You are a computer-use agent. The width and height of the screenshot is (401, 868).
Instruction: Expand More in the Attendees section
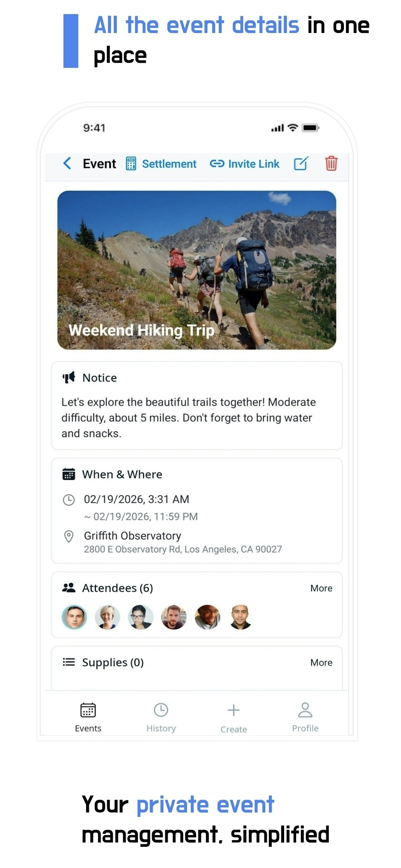tap(321, 588)
